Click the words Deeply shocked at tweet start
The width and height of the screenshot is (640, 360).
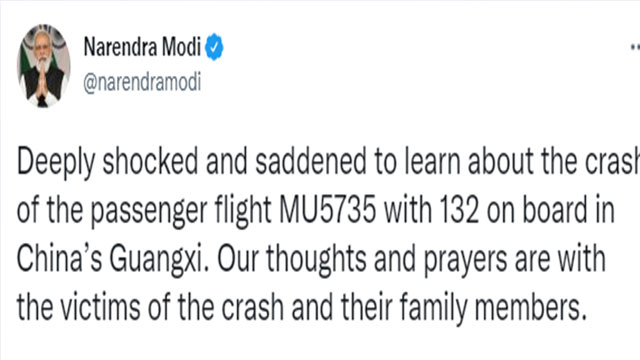pyautogui.click(x=107, y=162)
